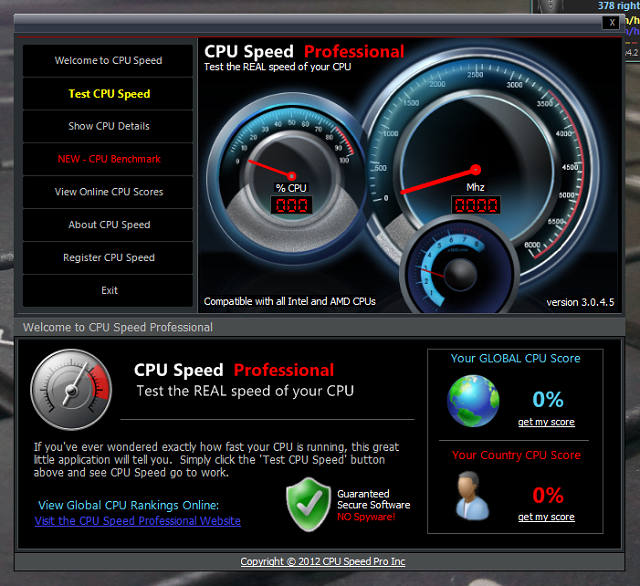The height and width of the screenshot is (586, 640).
Task: Click 'Guaranteed Secure Software' text
Action: click(x=373, y=499)
